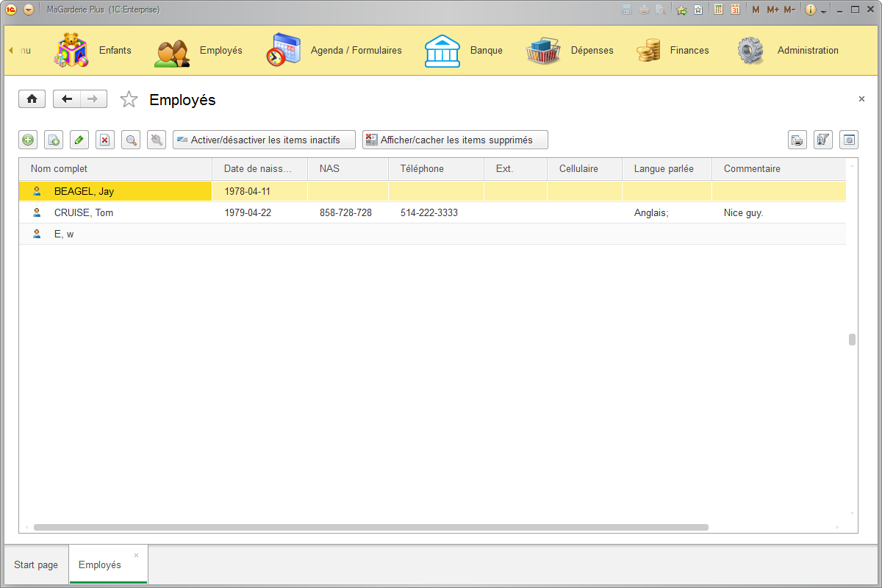
Task: Click the copy item icon in the toolbar
Action: click(x=53, y=140)
